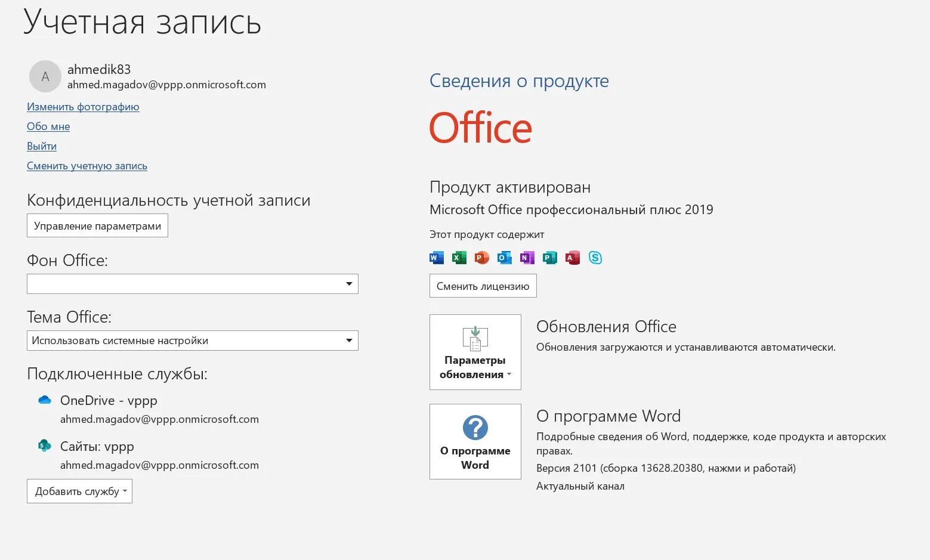Follow the Change photo link
930x560 pixels.
83,107
